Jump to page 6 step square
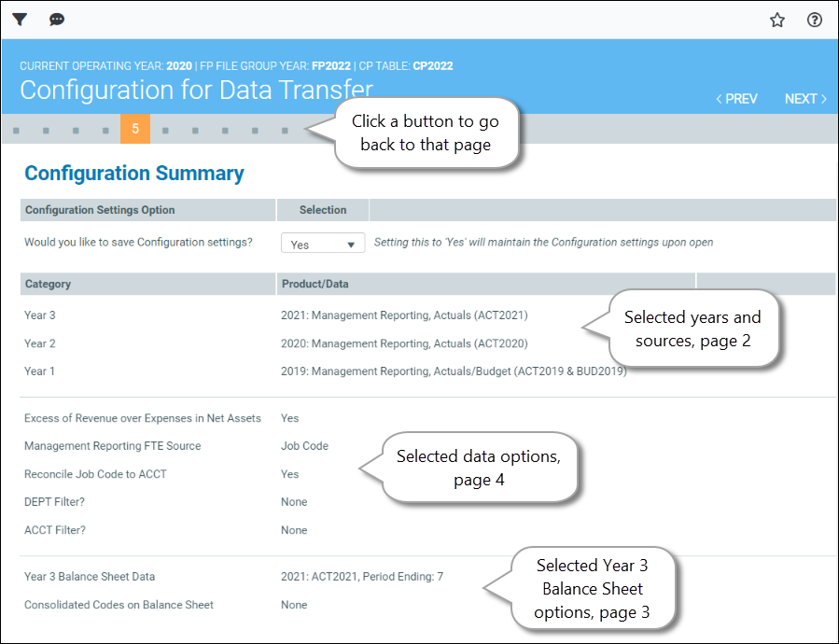This screenshot has width=839, height=644. click(x=165, y=131)
